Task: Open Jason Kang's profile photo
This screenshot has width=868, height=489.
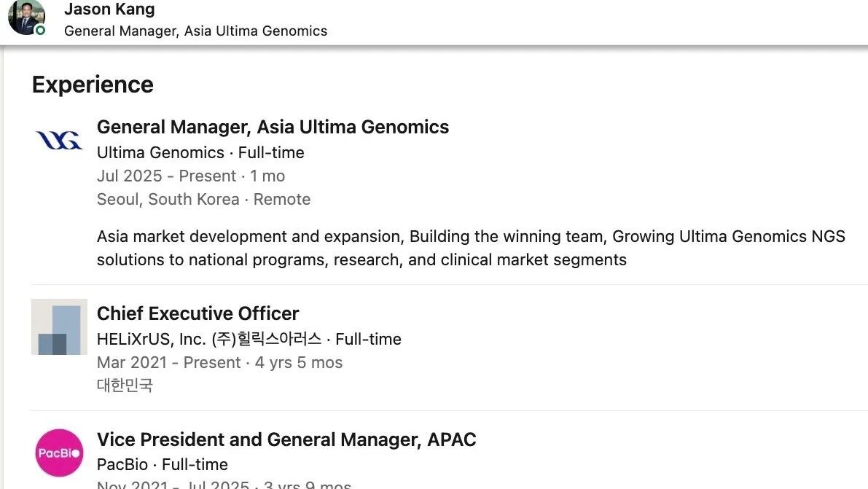Action: pos(26,17)
